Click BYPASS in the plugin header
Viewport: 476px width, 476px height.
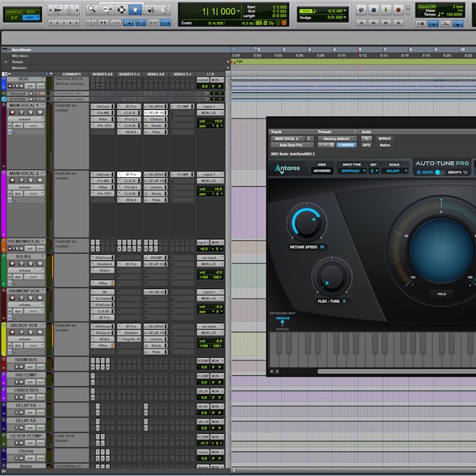click(384, 139)
